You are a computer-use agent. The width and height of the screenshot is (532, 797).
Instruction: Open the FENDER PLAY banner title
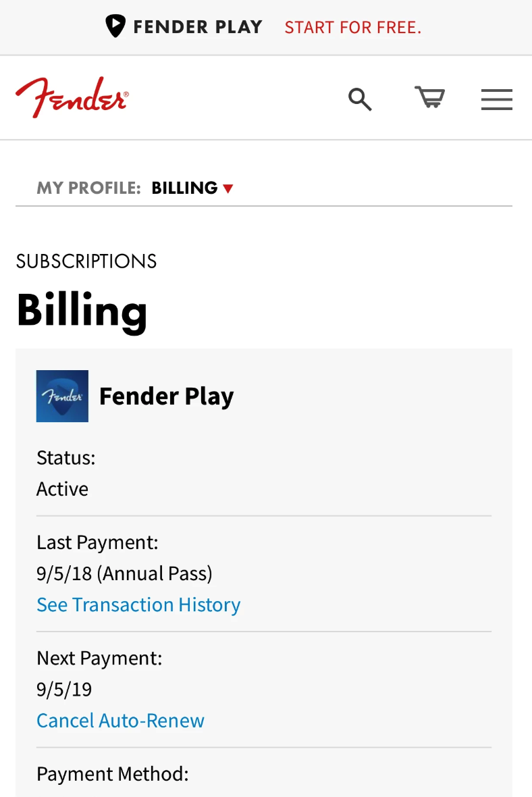click(x=197, y=27)
